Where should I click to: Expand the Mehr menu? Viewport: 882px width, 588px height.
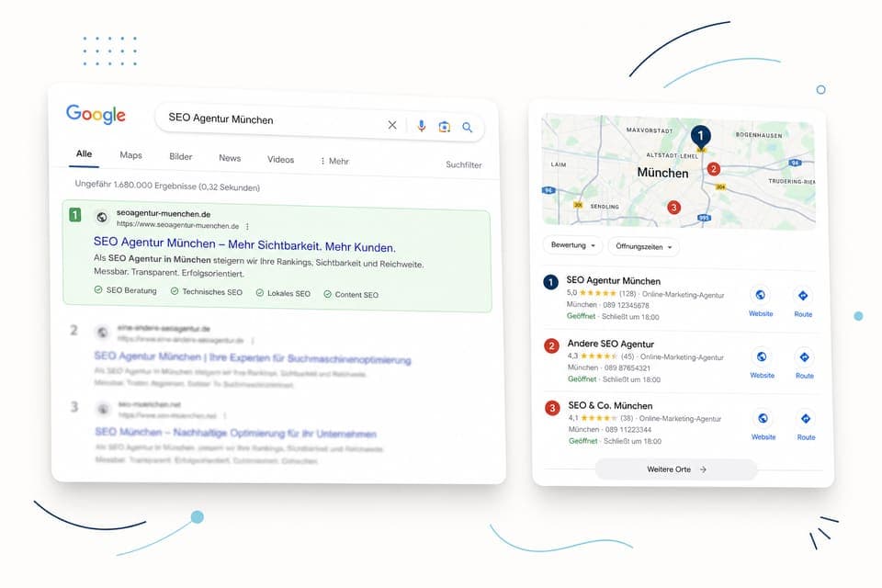[x=334, y=162]
